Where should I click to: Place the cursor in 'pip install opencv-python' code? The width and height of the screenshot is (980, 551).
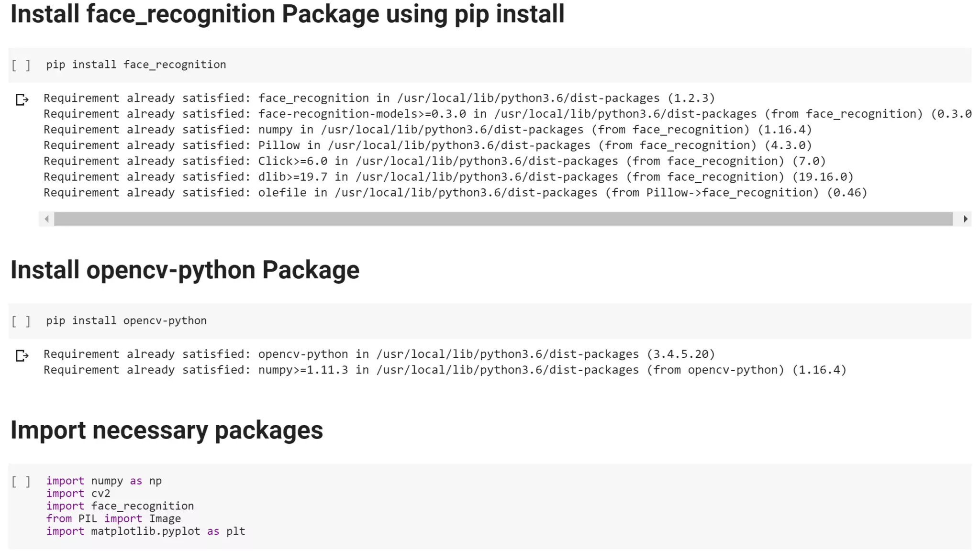click(x=126, y=320)
